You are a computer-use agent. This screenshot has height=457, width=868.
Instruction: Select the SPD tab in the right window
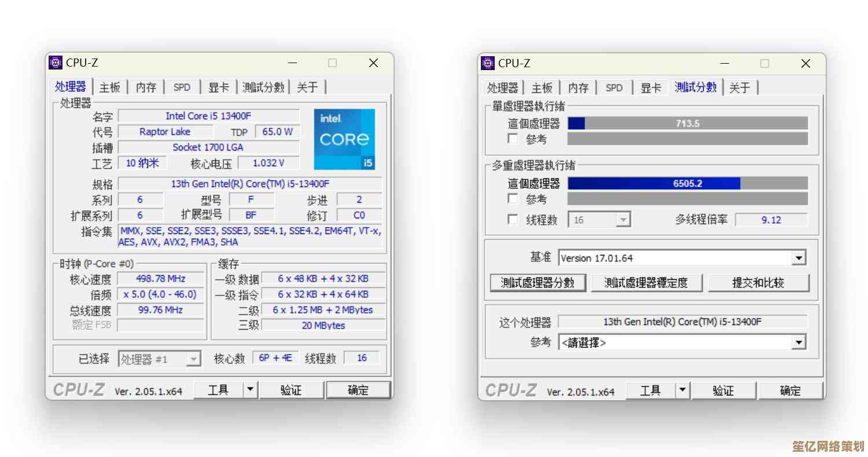click(614, 88)
